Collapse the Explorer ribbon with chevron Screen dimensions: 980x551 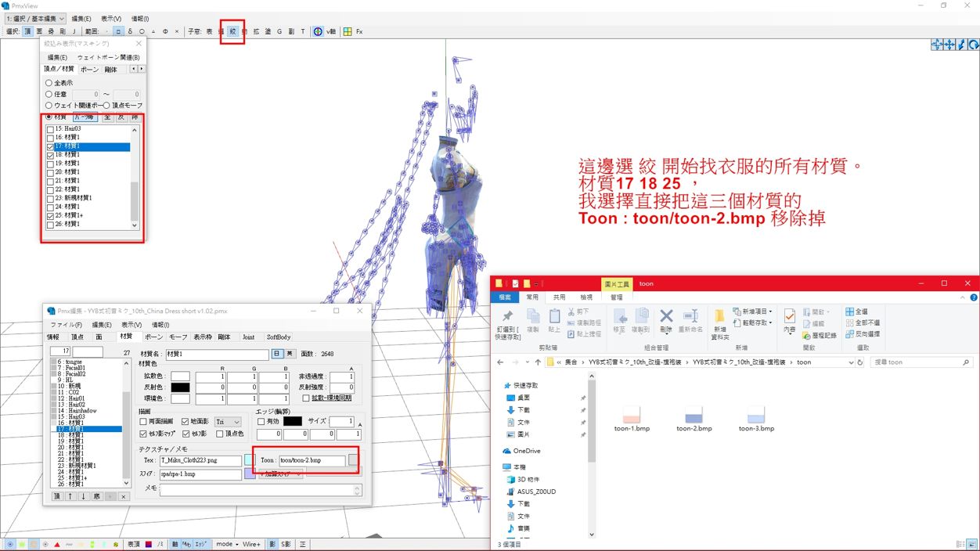pos(964,297)
